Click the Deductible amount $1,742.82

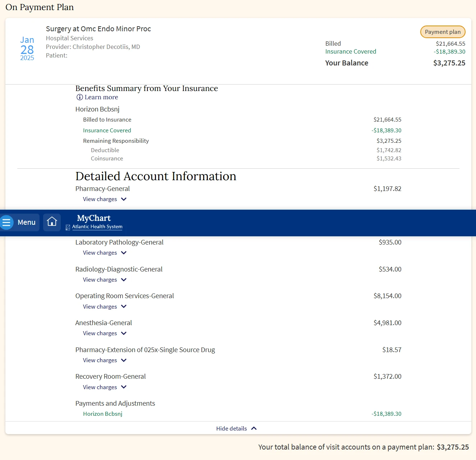(x=389, y=150)
